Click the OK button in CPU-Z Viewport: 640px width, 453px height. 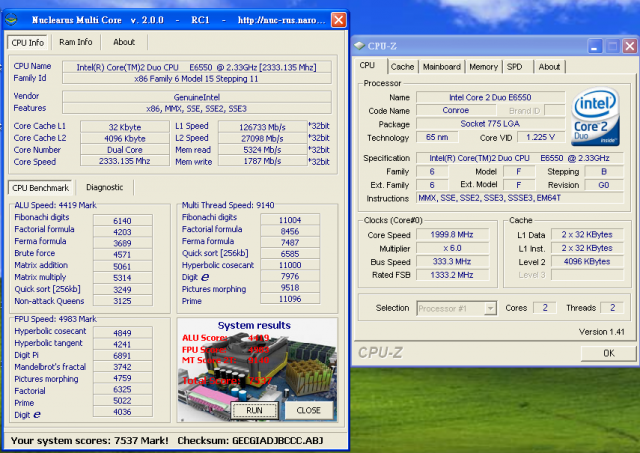[609, 353]
